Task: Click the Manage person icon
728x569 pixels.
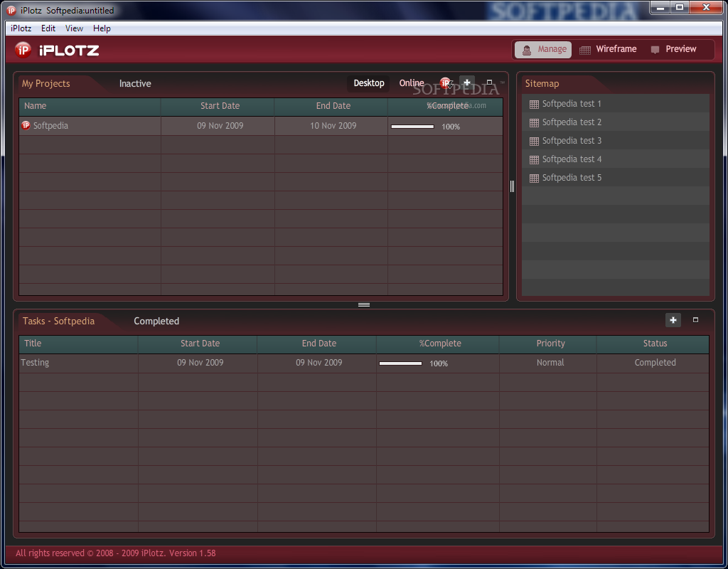Action: tap(527, 50)
